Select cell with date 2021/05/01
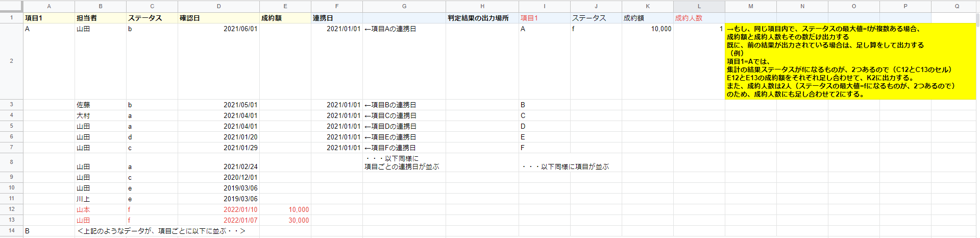Viewport: 980px width, 238px height. pos(218,105)
